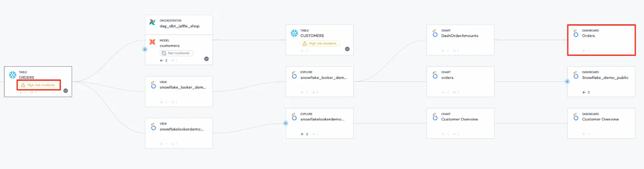644x169 pixels.
Task: Open High risk incidents badge on ORDERS
Action: 39,85
